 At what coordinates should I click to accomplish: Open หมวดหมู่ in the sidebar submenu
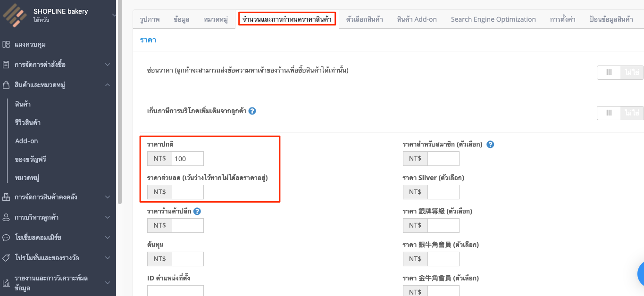pos(27,178)
